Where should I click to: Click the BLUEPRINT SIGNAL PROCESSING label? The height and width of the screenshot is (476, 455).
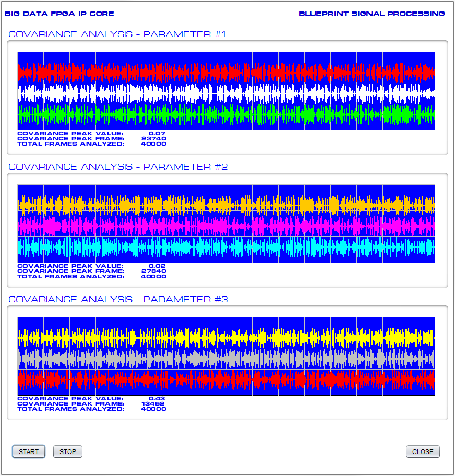pos(372,14)
